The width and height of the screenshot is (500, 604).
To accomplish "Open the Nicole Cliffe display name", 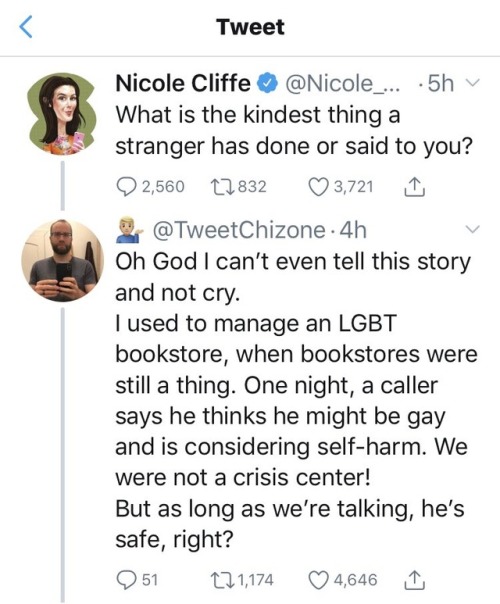I will tap(183, 83).
